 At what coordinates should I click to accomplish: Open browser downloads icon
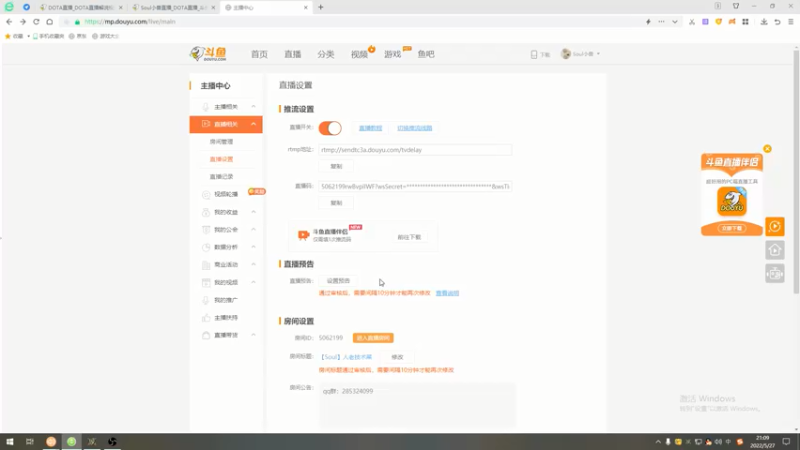pyautogui.click(x=764, y=22)
